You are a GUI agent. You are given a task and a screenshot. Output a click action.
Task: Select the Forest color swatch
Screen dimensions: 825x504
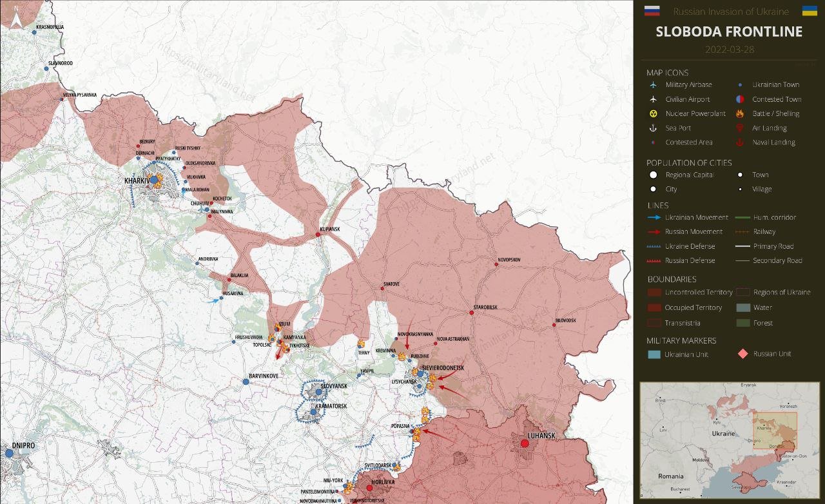743,323
